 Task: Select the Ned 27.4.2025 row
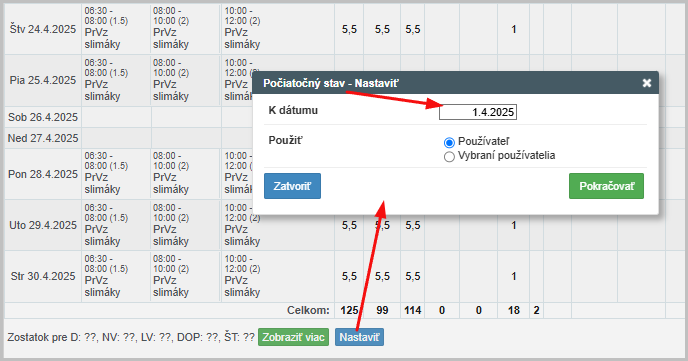(43, 138)
